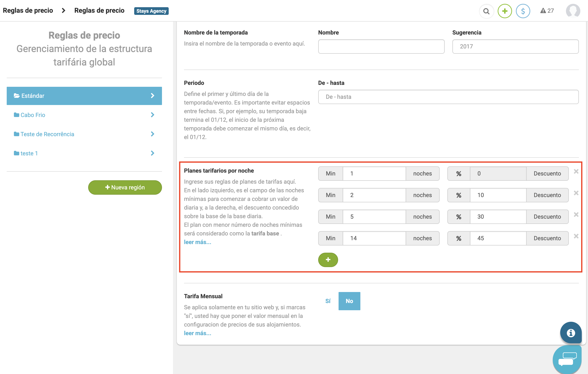Image resolution: width=588 pixels, height=374 pixels.
Task: Click the green plus icon in header
Action: [504, 11]
